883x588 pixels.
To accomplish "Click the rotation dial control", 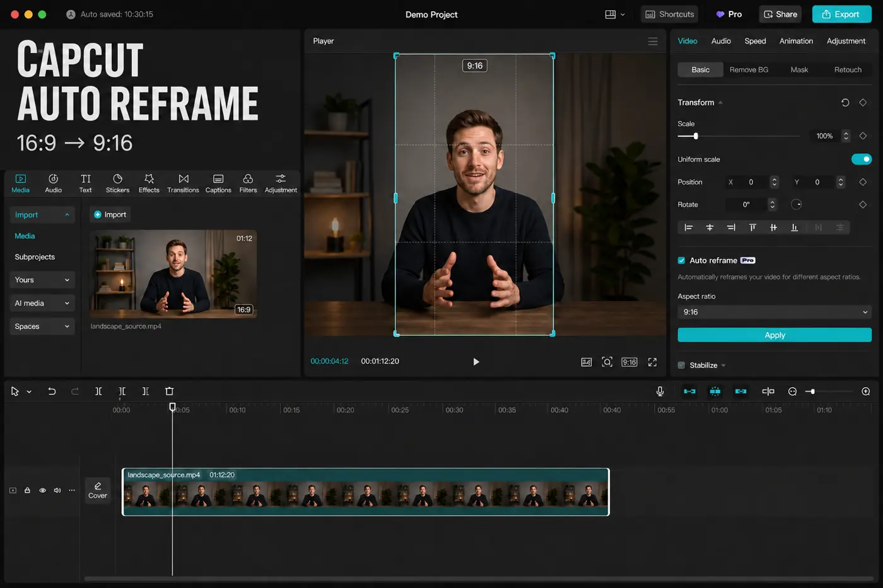I will pos(796,204).
